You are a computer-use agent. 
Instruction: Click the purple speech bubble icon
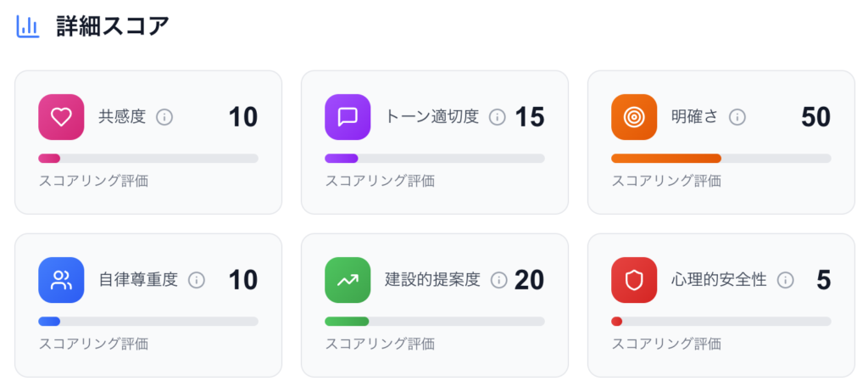click(x=348, y=117)
